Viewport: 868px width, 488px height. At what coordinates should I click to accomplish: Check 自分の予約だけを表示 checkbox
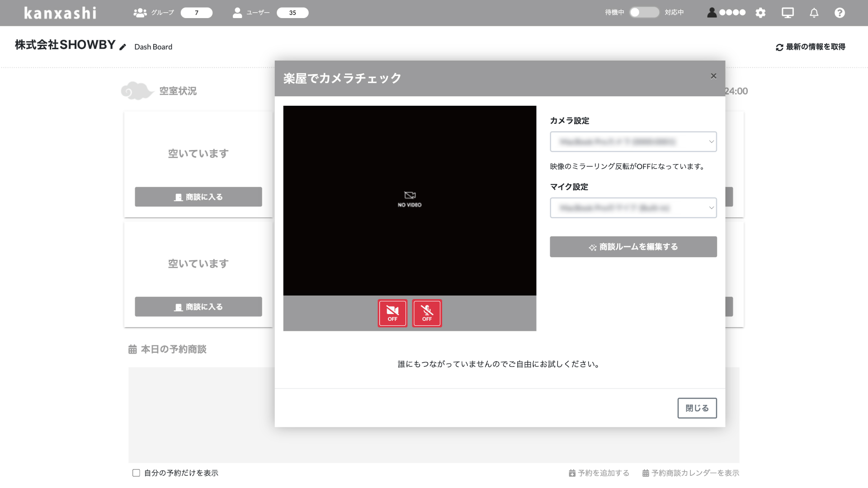tap(136, 473)
